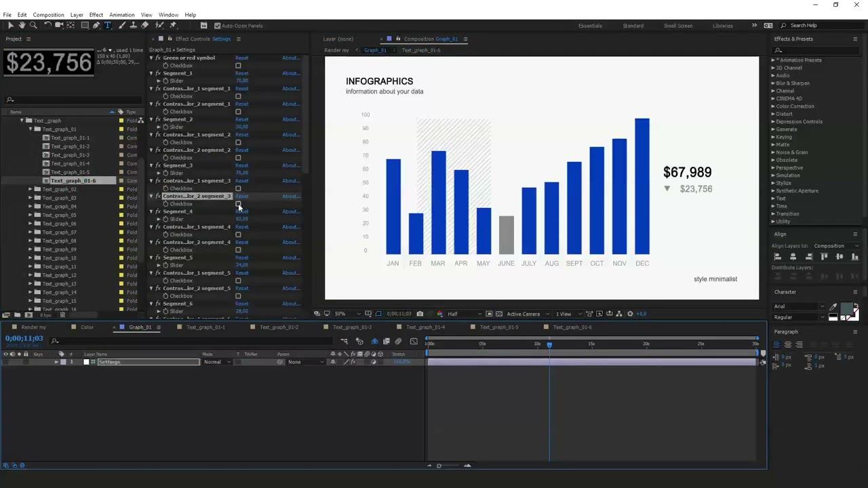
Task: Toggle the Draft 3D timeline icon
Action: coord(359,341)
